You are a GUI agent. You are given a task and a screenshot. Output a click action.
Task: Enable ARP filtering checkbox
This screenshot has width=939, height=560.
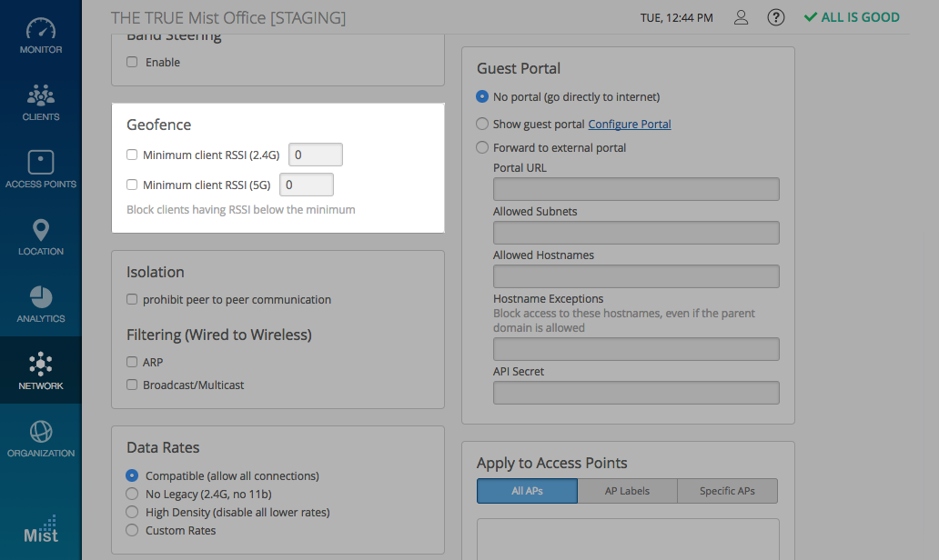pos(132,363)
